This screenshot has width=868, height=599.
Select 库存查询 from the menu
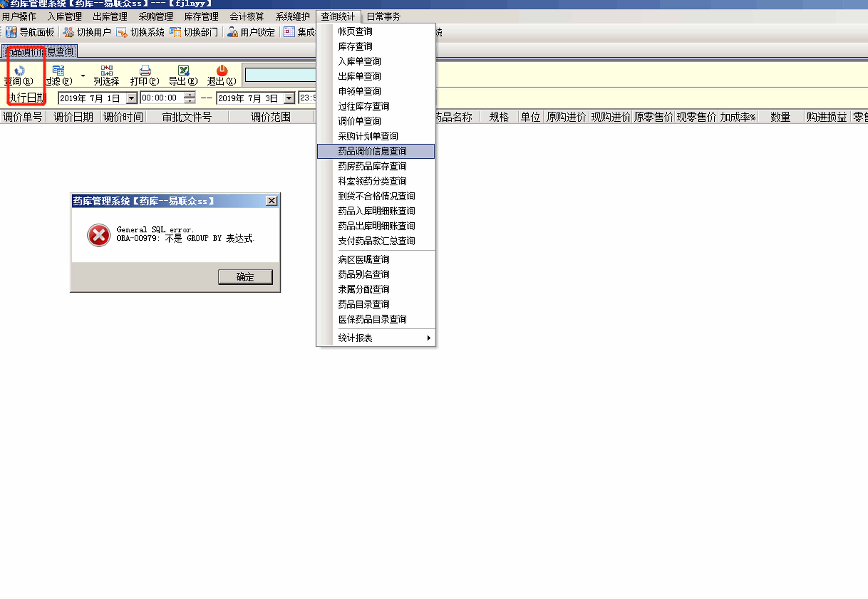pos(355,47)
